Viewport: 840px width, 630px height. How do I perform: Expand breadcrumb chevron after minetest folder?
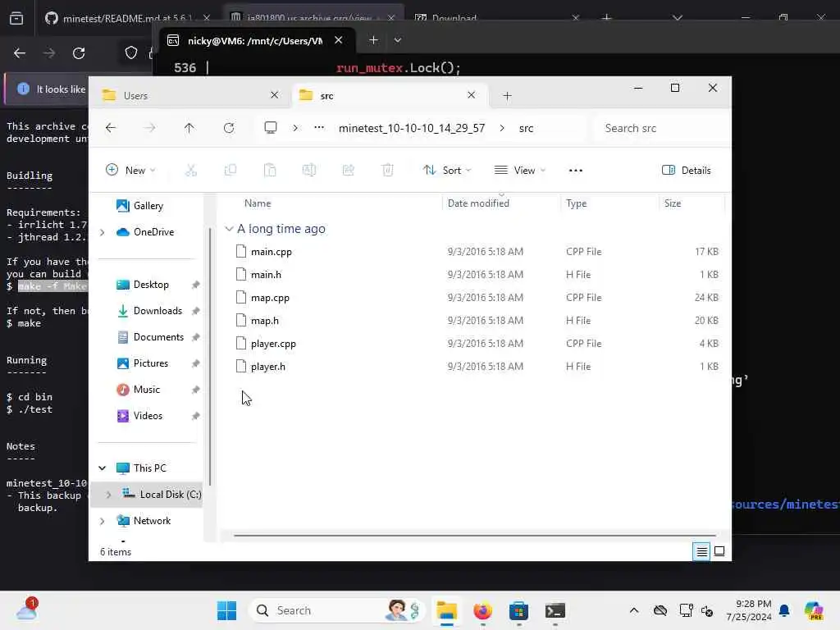coord(501,128)
